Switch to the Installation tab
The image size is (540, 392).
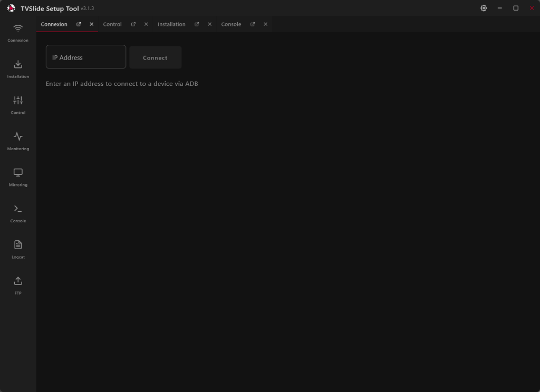[x=171, y=24]
